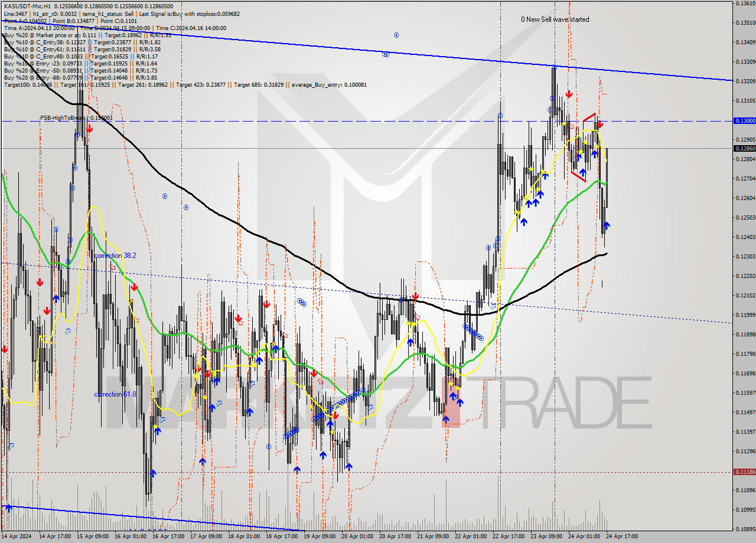Click the 0.11898 price axis value

point(746,334)
